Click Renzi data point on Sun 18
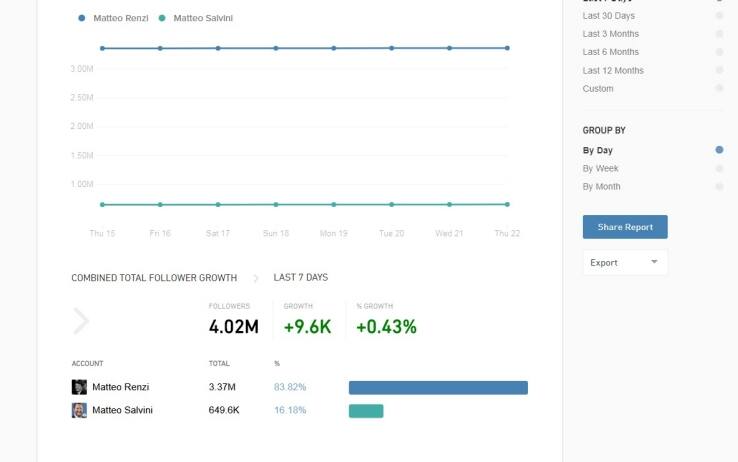The width and height of the screenshot is (738, 462). coord(276,48)
